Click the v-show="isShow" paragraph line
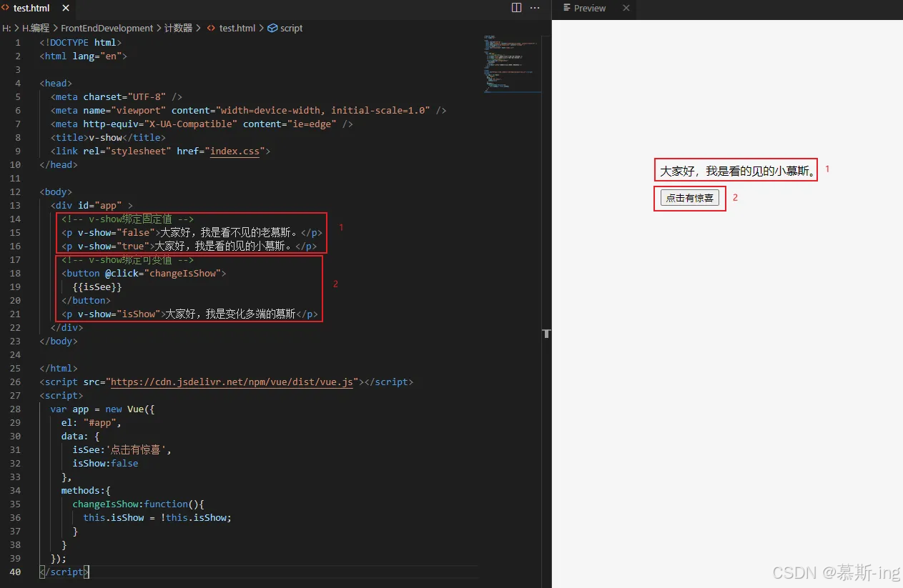The width and height of the screenshot is (903, 588). pos(189,314)
